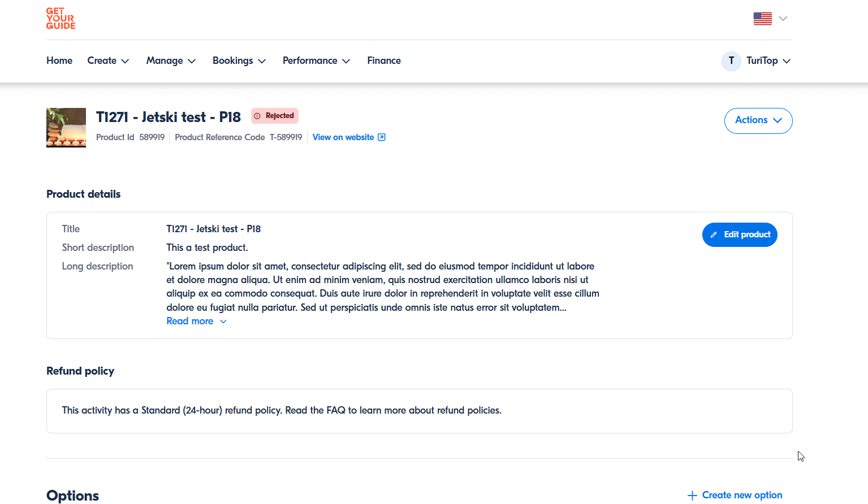Viewport: 868px width, 504px height.
Task: Expand the language selector chevron
Action: (x=783, y=19)
